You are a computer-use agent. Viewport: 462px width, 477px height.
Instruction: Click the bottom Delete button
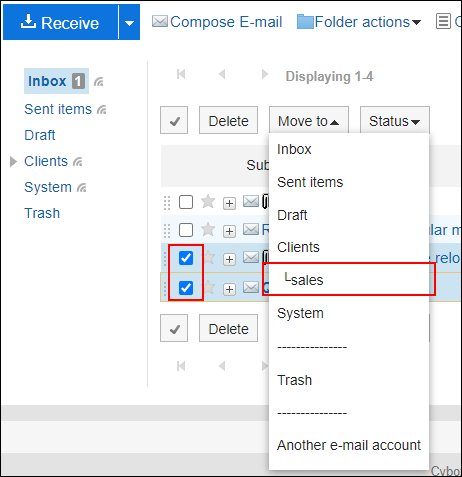click(228, 328)
